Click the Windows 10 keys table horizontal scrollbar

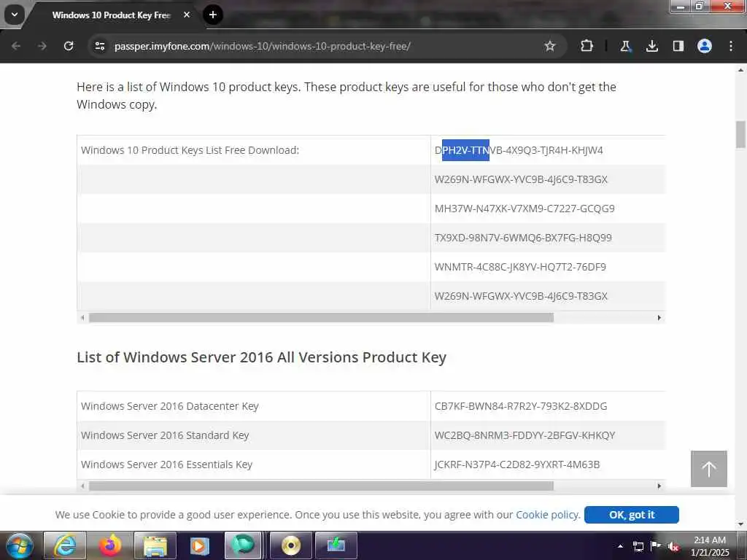pyautogui.click(x=321, y=318)
